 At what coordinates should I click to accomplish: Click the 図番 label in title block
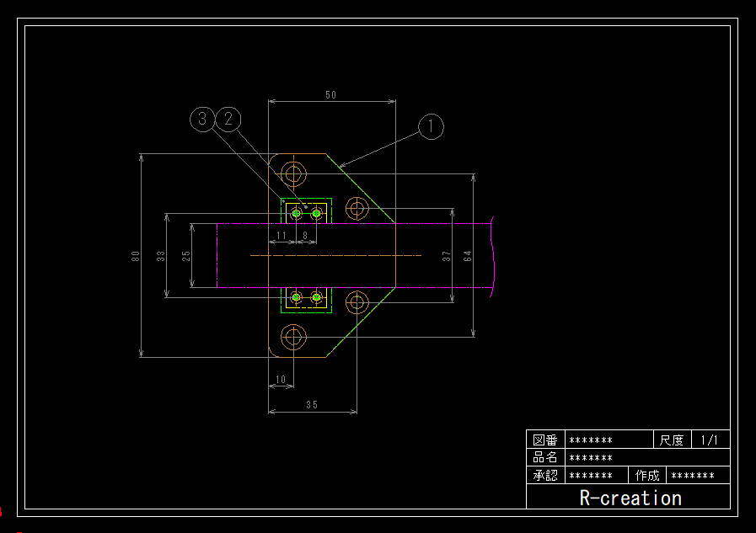[545, 440]
